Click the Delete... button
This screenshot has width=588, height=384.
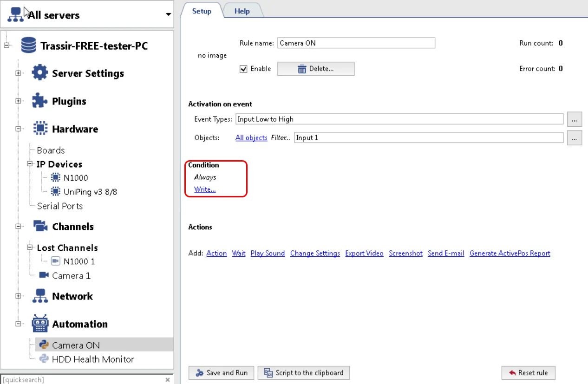coord(316,69)
